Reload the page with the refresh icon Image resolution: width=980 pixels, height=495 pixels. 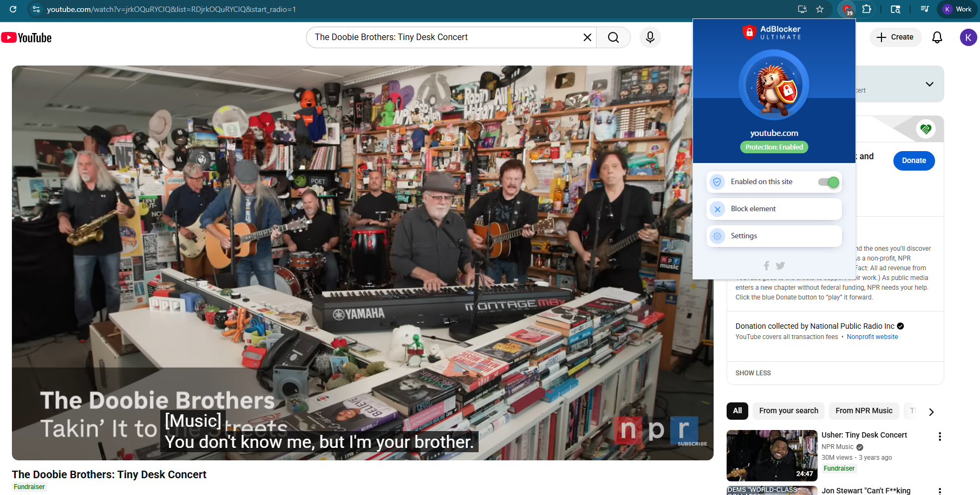tap(12, 9)
